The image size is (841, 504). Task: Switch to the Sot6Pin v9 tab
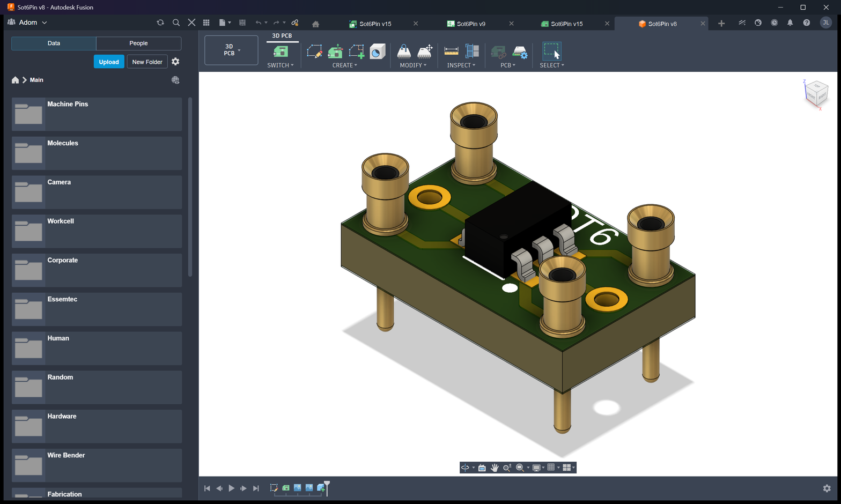[x=470, y=24]
